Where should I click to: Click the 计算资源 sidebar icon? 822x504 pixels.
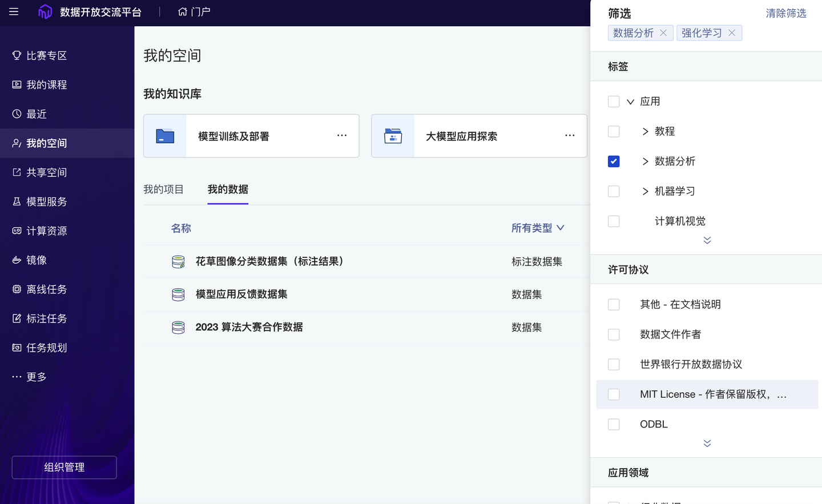point(17,231)
